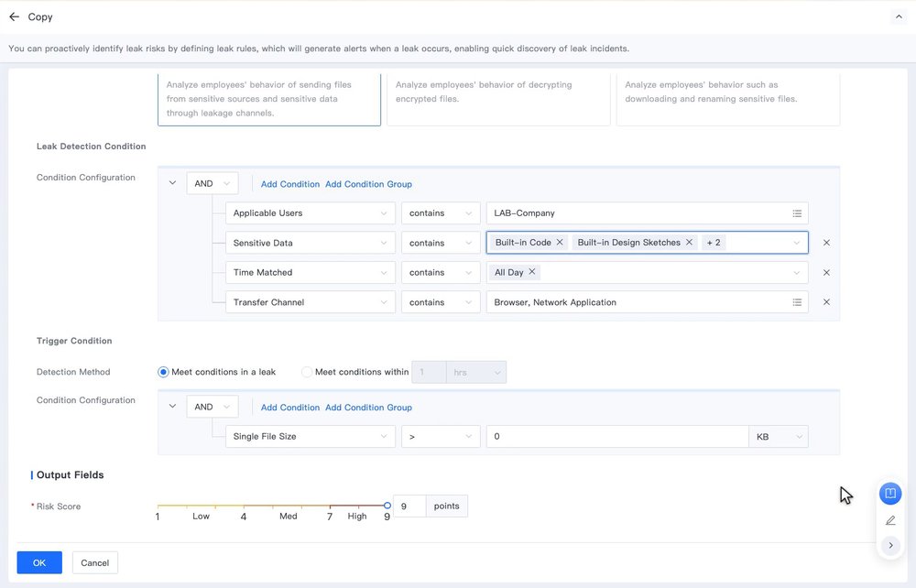The width and height of the screenshot is (916, 588).
Task: Collapse the trigger condition group
Action: 172,407
